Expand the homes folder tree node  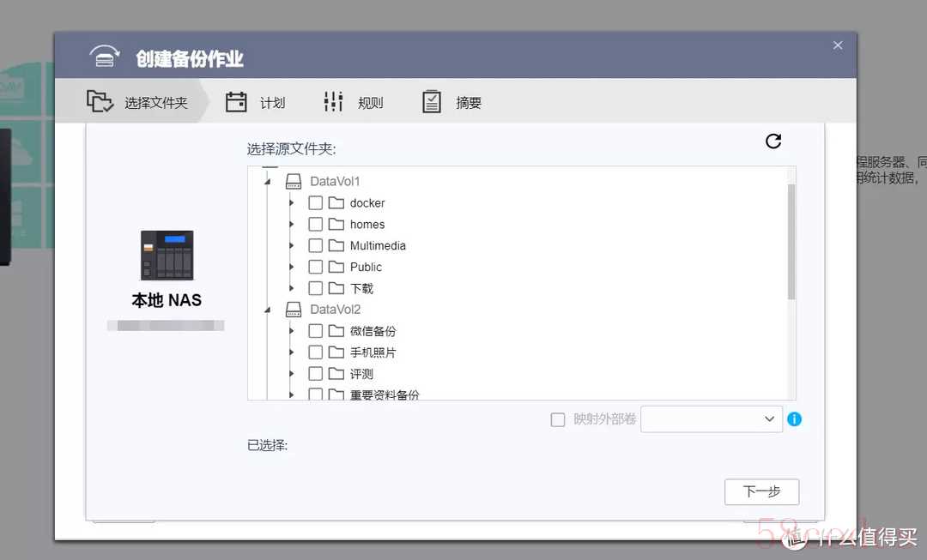[x=292, y=225]
